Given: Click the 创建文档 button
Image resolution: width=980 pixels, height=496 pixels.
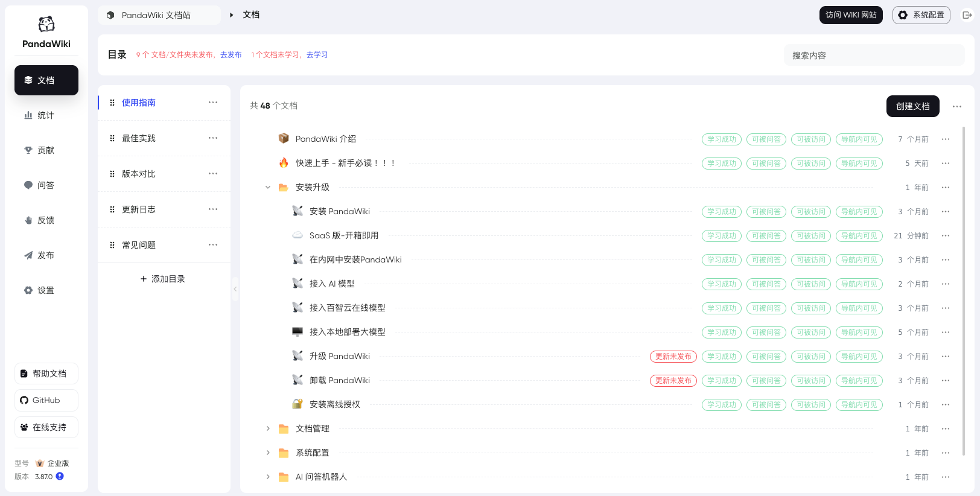Looking at the screenshot, I should point(913,106).
